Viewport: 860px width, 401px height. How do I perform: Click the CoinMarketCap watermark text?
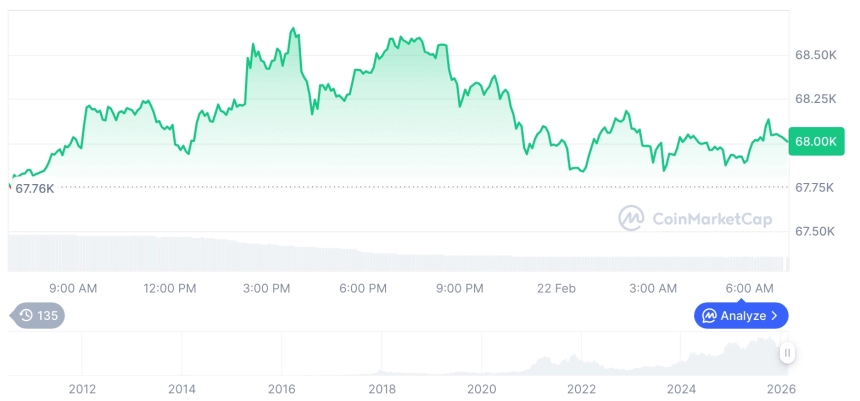point(711,218)
